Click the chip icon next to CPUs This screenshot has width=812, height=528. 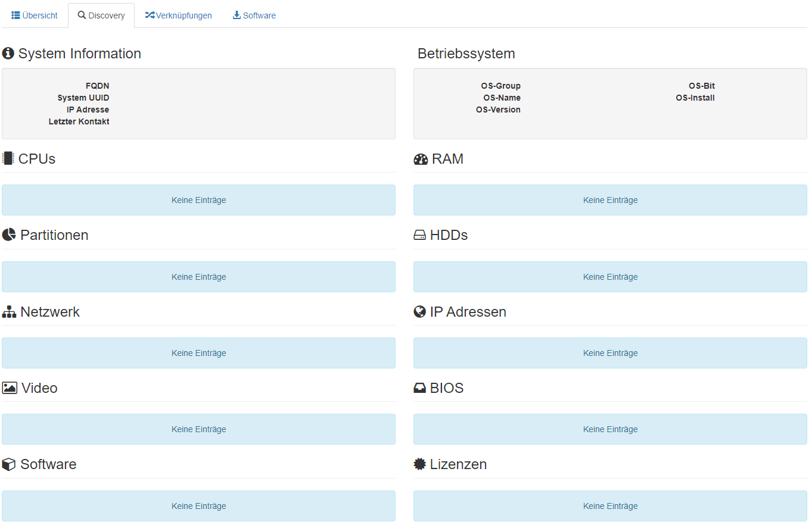click(7, 158)
